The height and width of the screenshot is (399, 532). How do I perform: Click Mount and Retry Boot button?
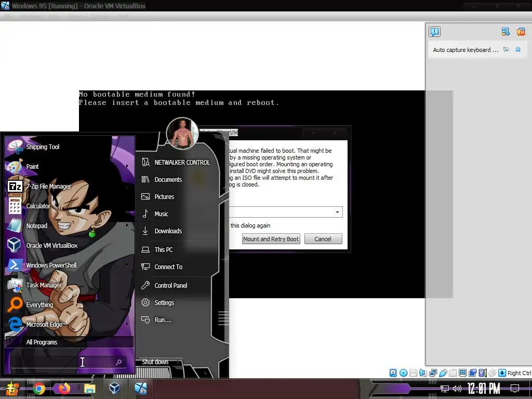pyautogui.click(x=271, y=239)
